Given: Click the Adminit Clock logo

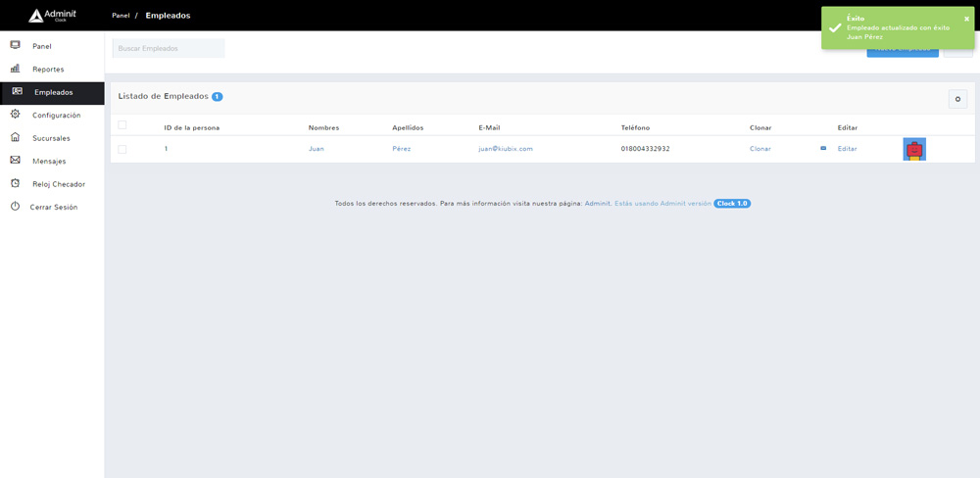Looking at the screenshot, I should (52, 16).
